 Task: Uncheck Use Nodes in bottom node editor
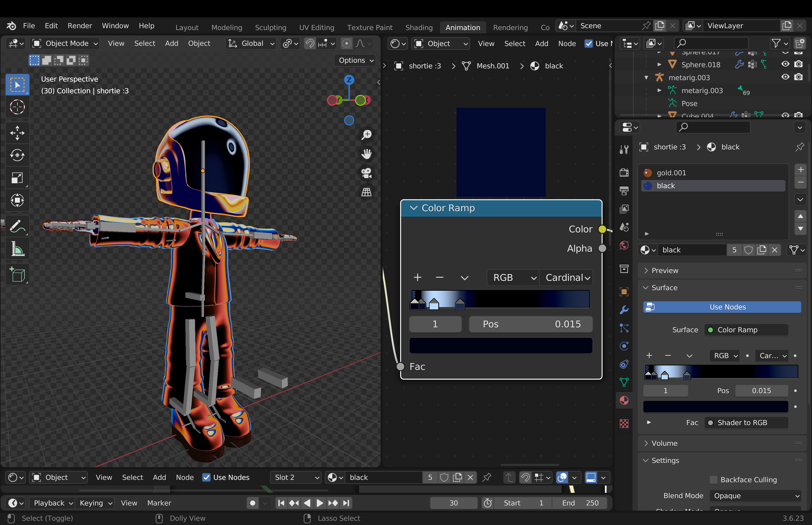[207, 477]
